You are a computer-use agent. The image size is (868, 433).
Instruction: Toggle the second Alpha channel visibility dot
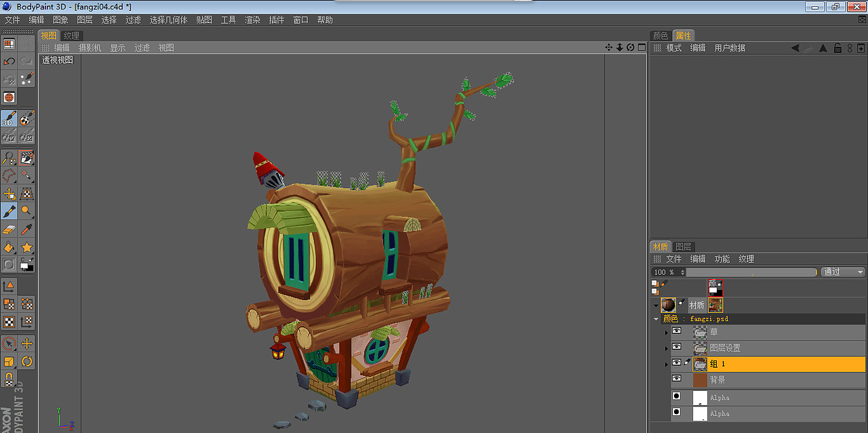coord(676,411)
